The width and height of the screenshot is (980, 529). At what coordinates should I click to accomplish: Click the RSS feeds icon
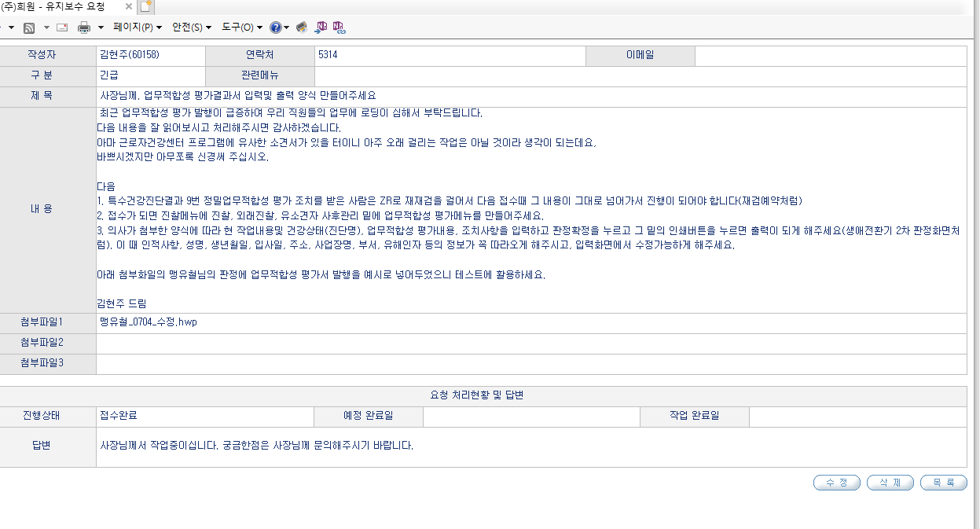(x=28, y=28)
